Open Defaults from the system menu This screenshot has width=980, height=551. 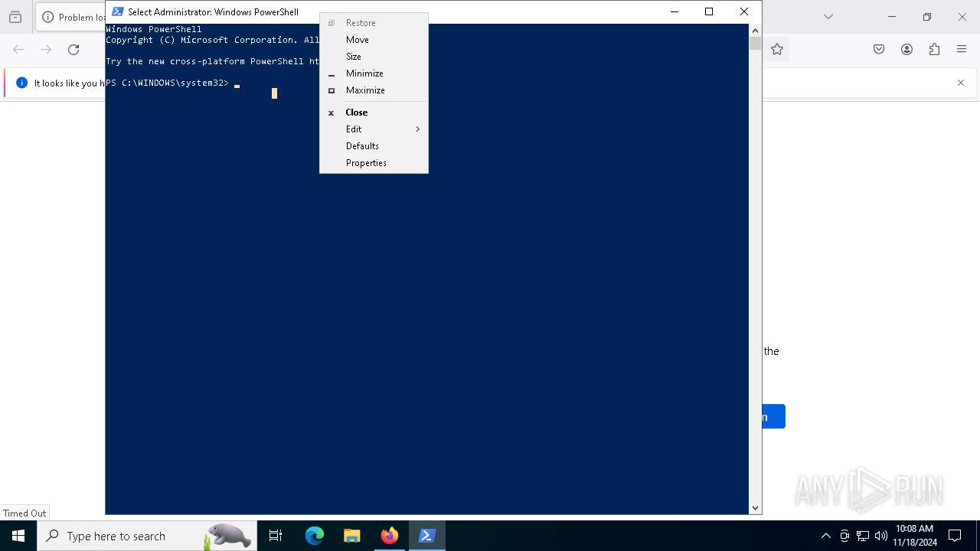click(x=374, y=146)
